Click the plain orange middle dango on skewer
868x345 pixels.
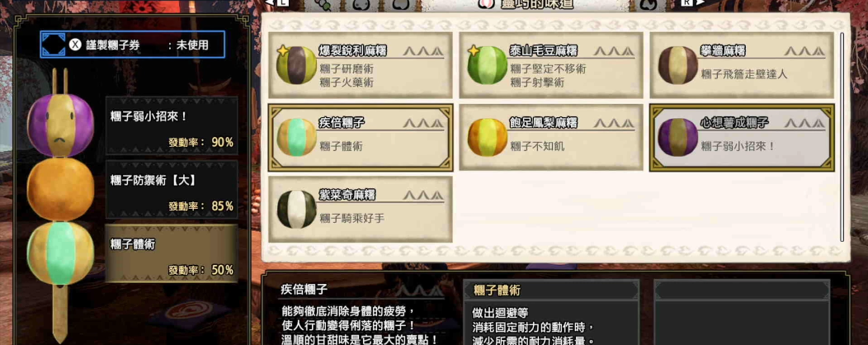[60, 189]
